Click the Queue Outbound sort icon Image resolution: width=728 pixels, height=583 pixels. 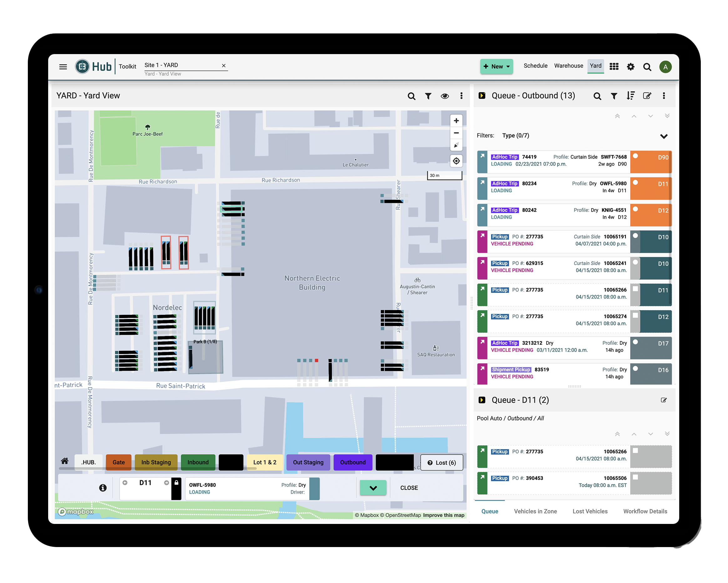tap(630, 96)
